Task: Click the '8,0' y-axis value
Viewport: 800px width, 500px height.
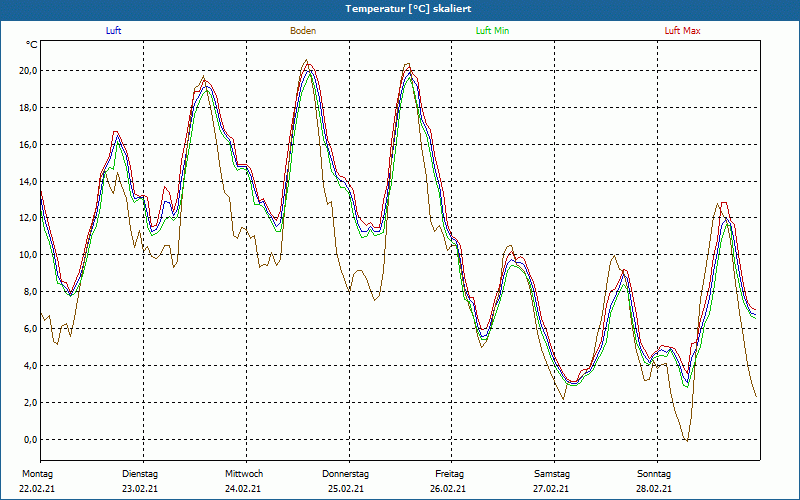Action: click(31, 292)
